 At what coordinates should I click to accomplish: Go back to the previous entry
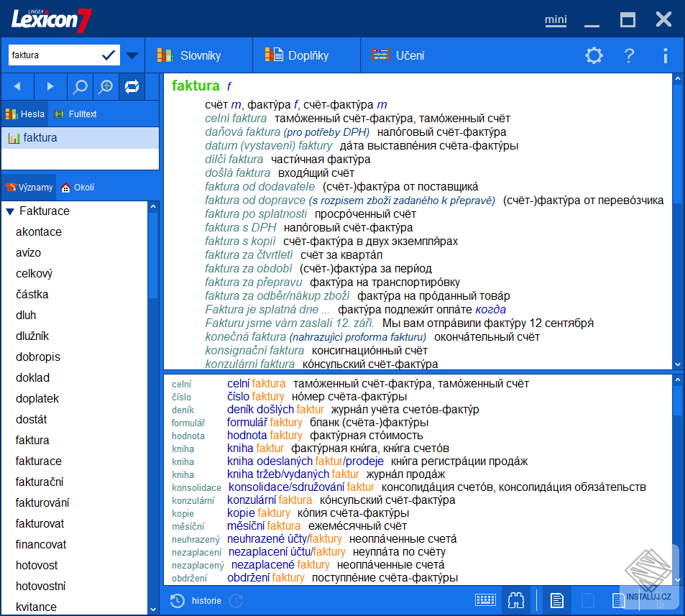point(17,86)
